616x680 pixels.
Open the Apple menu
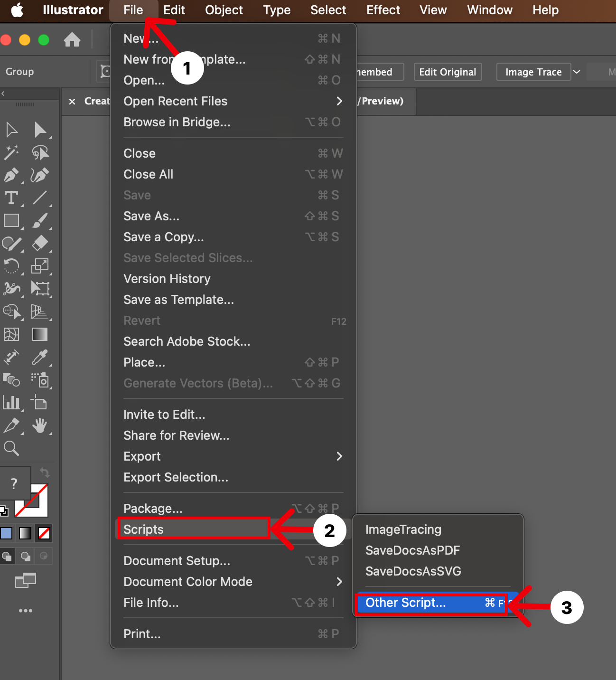click(x=17, y=10)
